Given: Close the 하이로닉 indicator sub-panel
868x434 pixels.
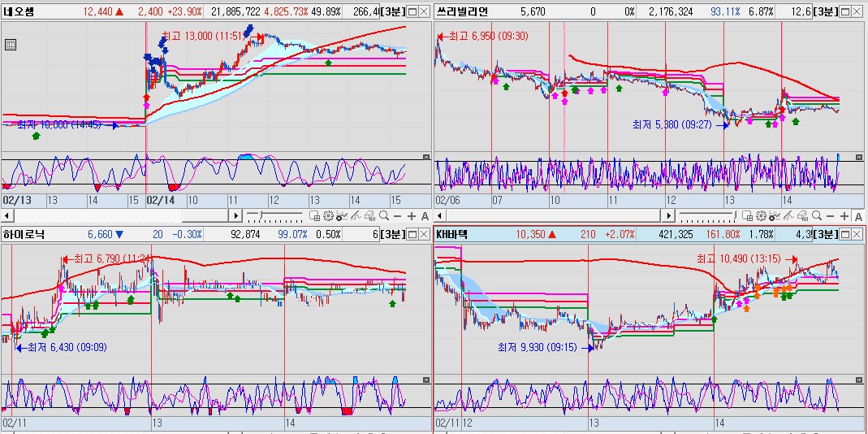Looking at the screenshot, I should 425,380.
